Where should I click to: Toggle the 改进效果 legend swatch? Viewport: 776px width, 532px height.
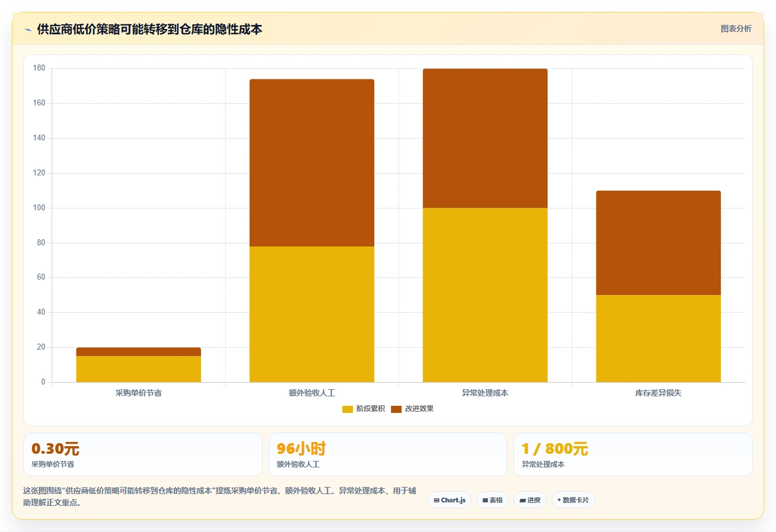(396, 409)
